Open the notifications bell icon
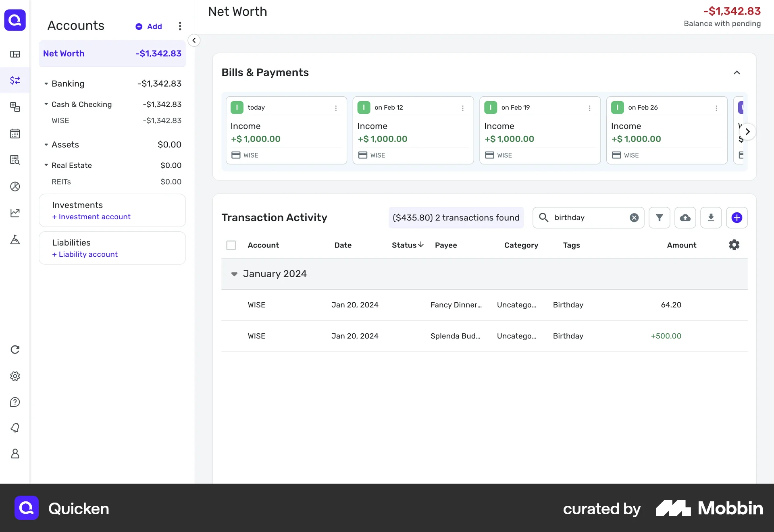 pos(15,428)
